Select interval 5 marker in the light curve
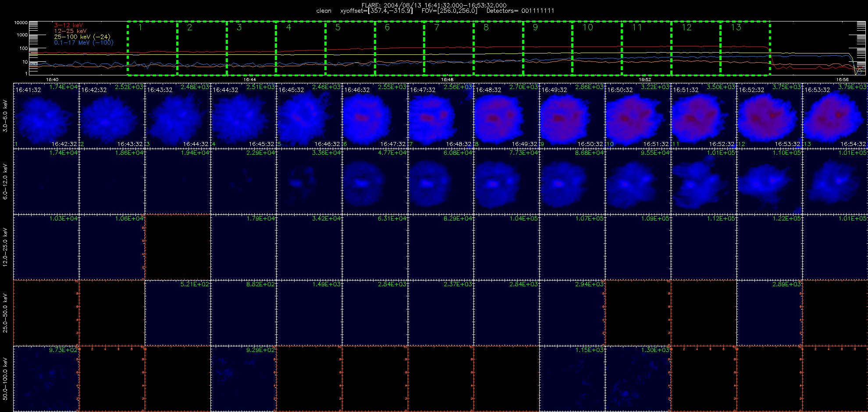Viewport: 868px width, 412px height. point(338,28)
